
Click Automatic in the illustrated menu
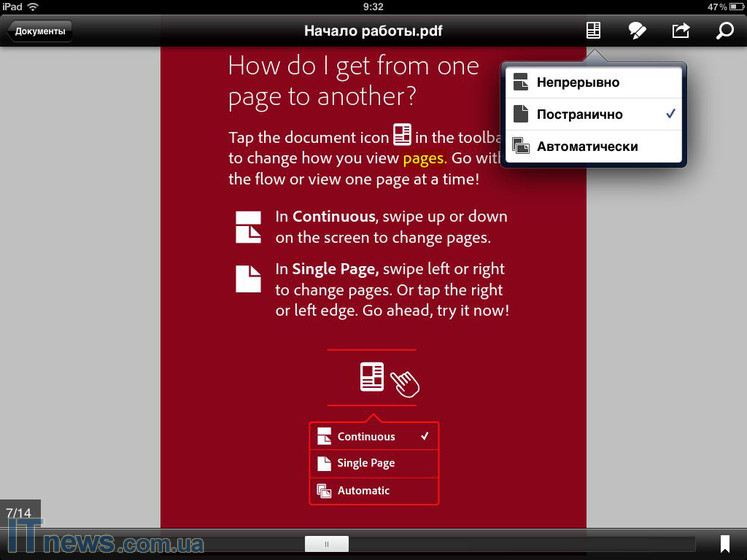[x=364, y=491]
